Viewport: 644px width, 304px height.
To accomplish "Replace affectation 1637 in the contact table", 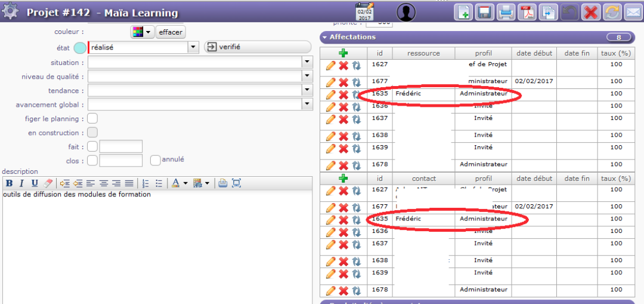I will [x=356, y=244].
